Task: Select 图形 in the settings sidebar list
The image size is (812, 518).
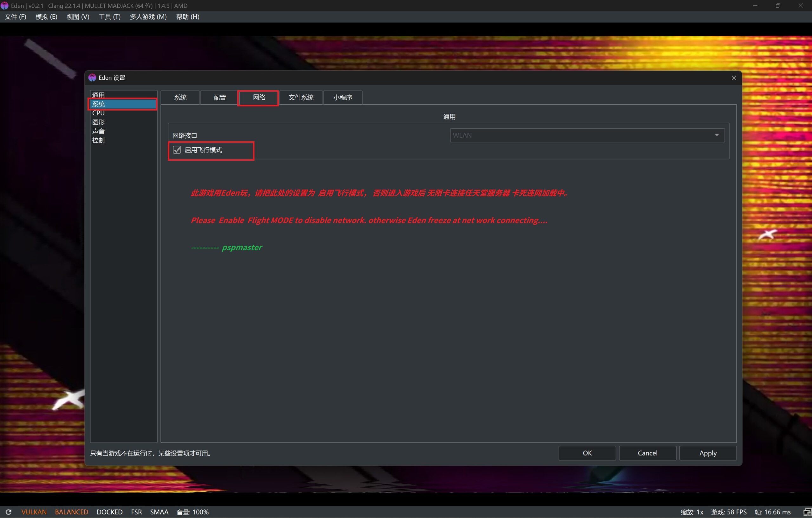Action: click(x=123, y=122)
